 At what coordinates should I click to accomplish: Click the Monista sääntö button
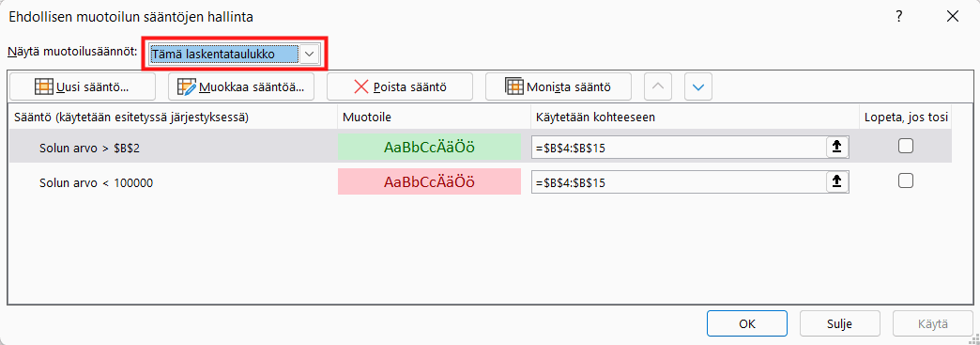click(x=559, y=86)
